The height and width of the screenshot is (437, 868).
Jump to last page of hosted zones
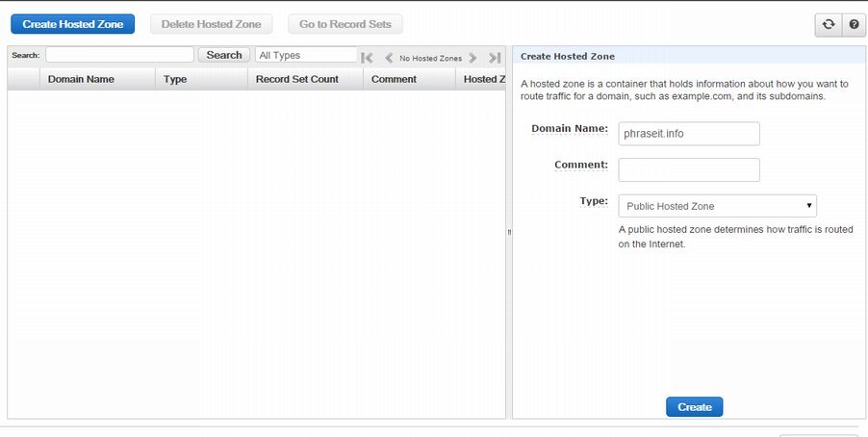pyautogui.click(x=495, y=58)
